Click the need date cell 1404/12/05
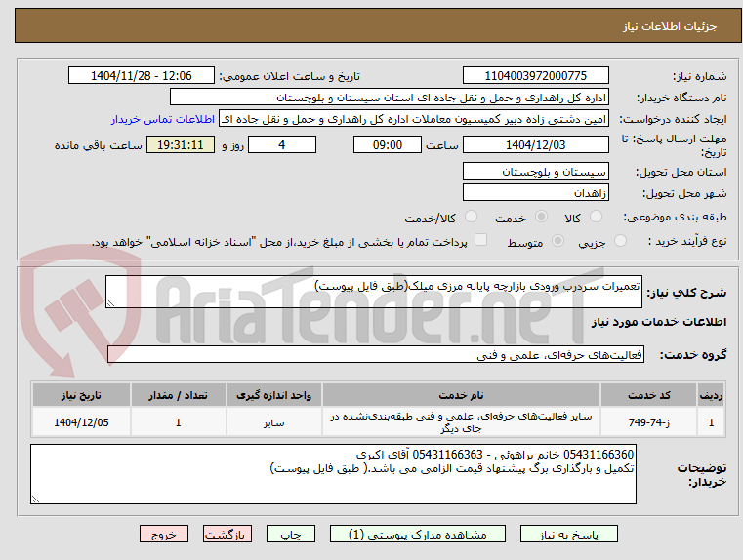 tap(81, 422)
